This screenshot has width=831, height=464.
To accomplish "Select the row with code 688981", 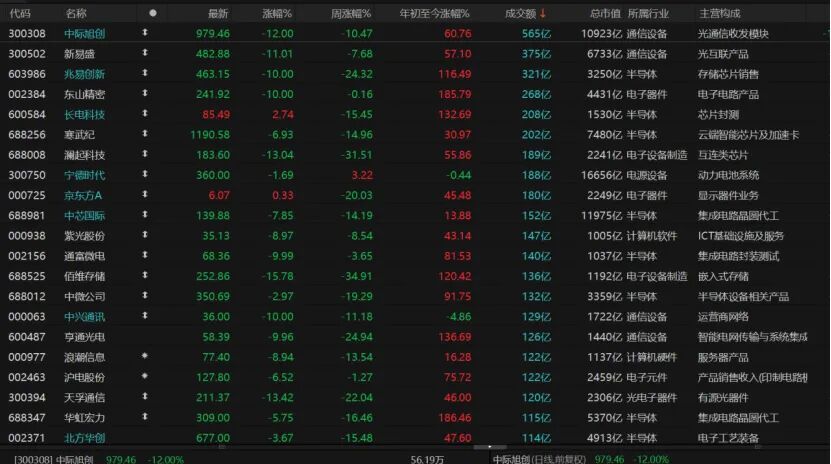I will tap(414, 216).
